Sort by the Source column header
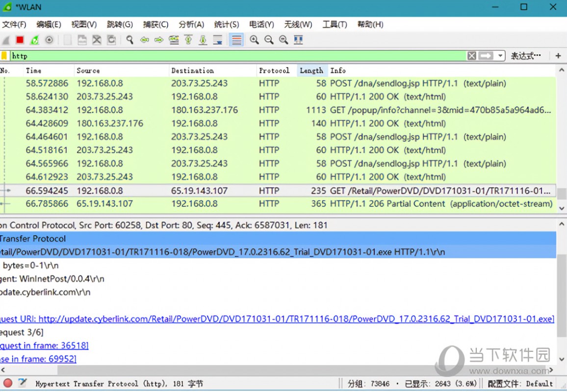This screenshot has height=392, width=567. point(122,71)
